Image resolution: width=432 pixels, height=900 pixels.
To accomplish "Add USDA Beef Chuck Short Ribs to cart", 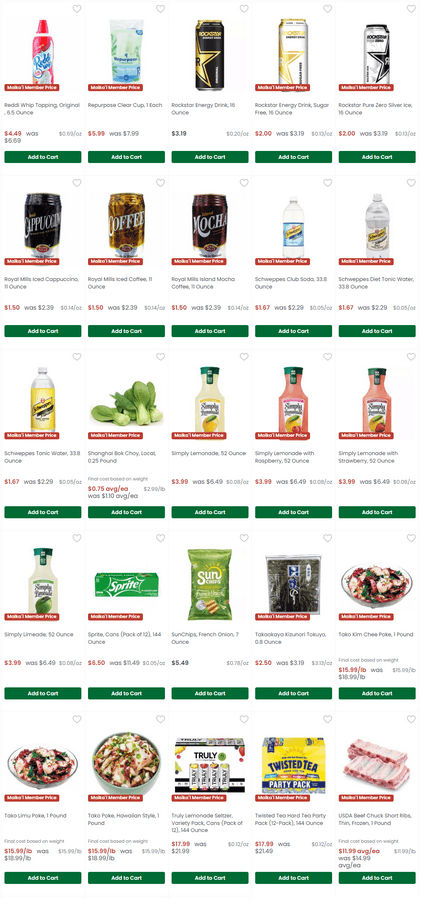I will (x=377, y=878).
